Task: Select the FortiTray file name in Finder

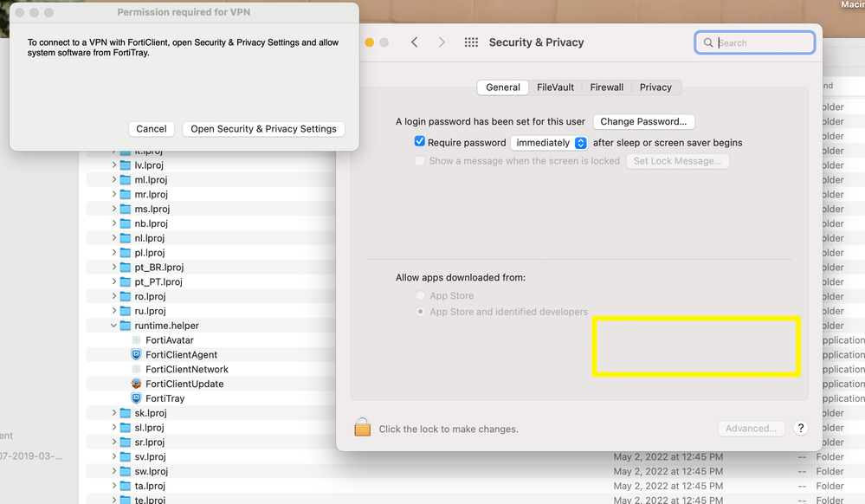Action: pyautogui.click(x=165, y=398)
